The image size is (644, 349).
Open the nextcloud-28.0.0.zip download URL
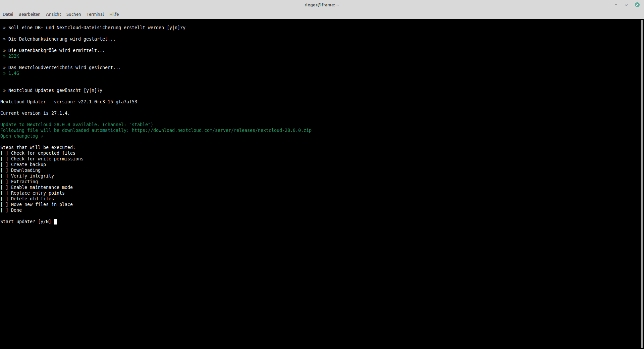pyautogui.click(x=221, y=130)
